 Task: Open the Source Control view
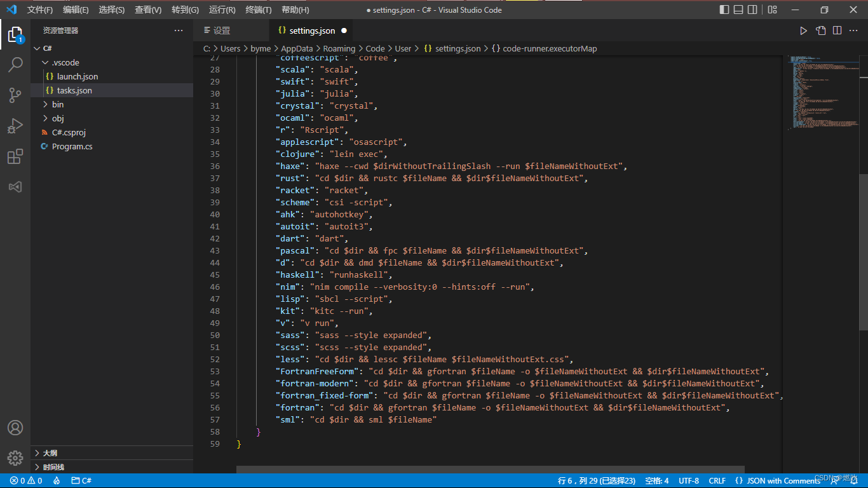[15, 95]
